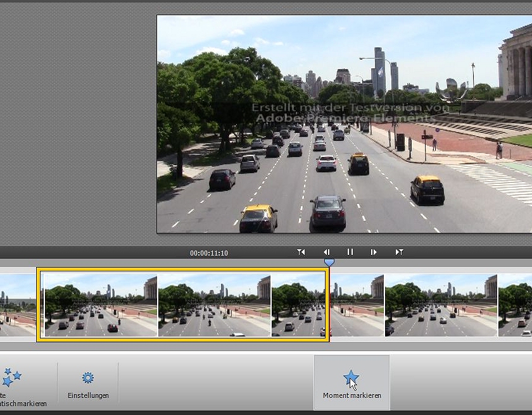Click the go to previous edit point icon
The height and width of the screenshot is (415, 532).
click(301, 252)
